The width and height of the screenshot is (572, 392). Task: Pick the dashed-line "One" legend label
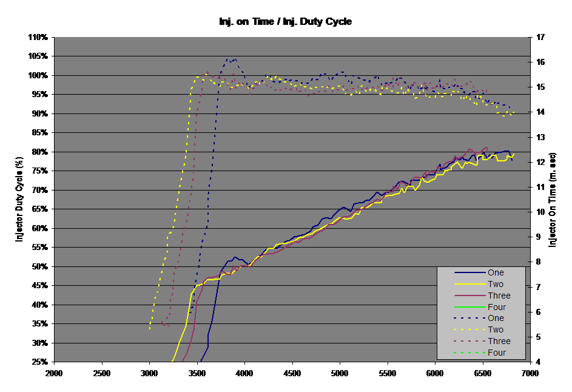496,319
